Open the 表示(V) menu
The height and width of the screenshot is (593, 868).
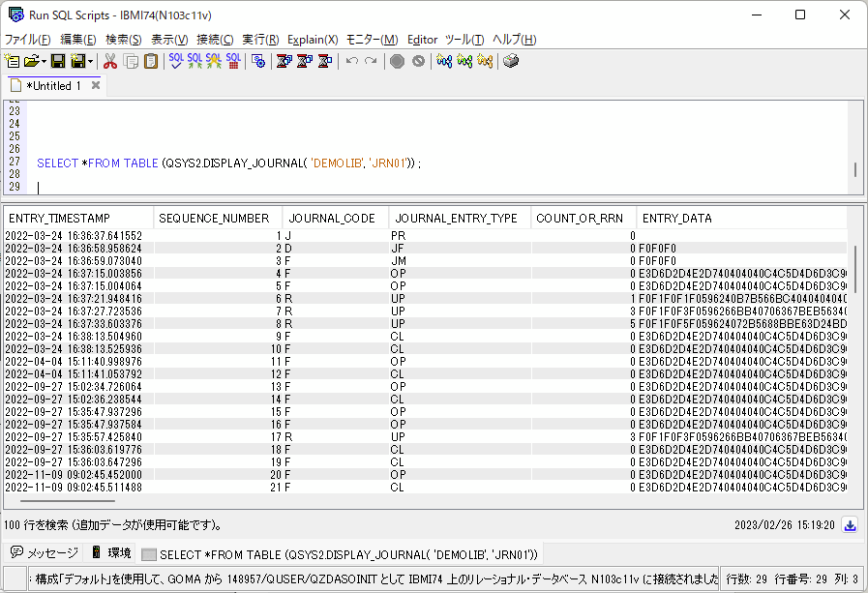click(x=169, y=40)
